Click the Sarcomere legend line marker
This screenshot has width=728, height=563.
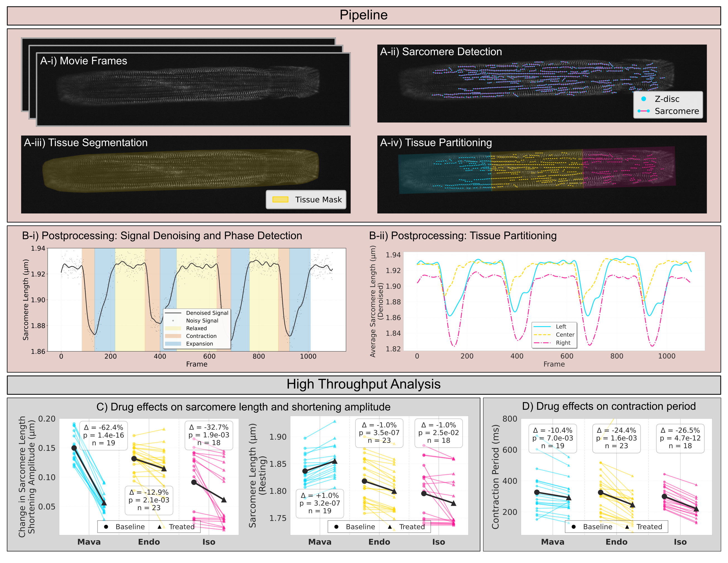643,111
